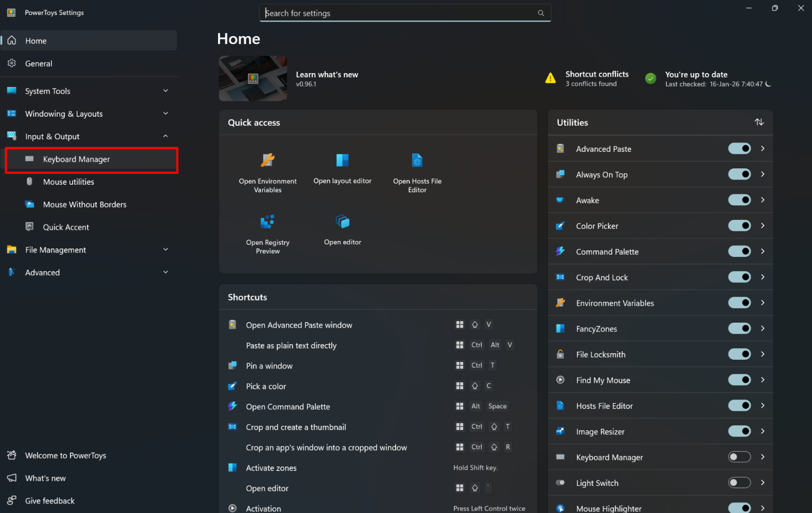The height and width of the screenshot is (513, 812).
Task: Turn off the Advanced Paste toggle
Action: 739,149
